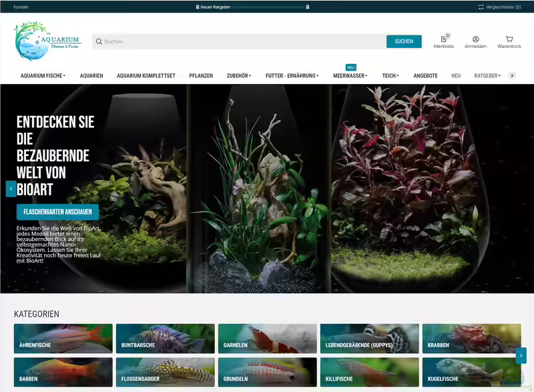Viewport: 534px width, 392px height.
Task: Click the ANGEBOTE navigation entry
Action: [x=427, y=75]
